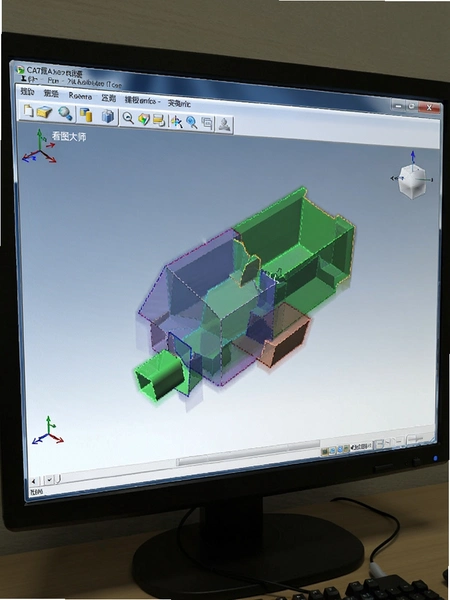Click the first status bar icon at bottom right
This screenshot has height=600, width=450.
click(x=324, y=452)
